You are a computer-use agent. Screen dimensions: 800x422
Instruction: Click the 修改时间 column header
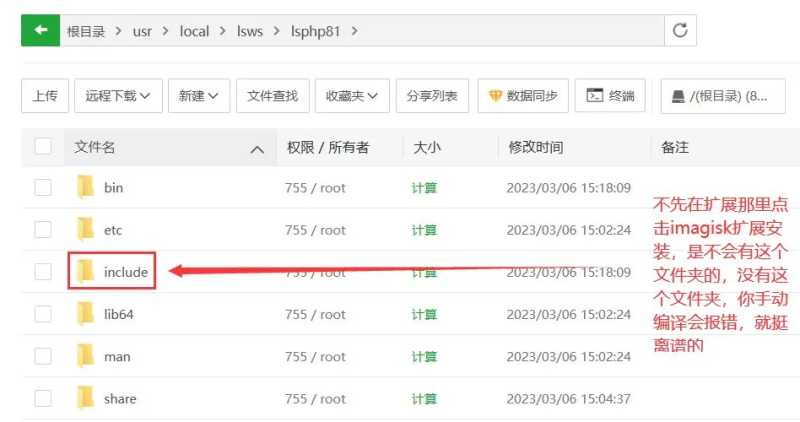[x=536, y=147]
